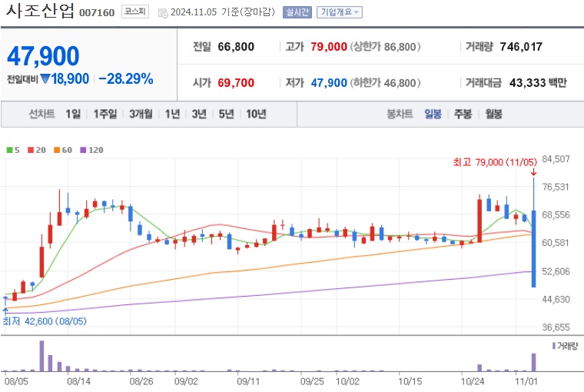Viewport: 584px width, 392px height.
Task: Click the stock code 007160
Action: (97, 13)
